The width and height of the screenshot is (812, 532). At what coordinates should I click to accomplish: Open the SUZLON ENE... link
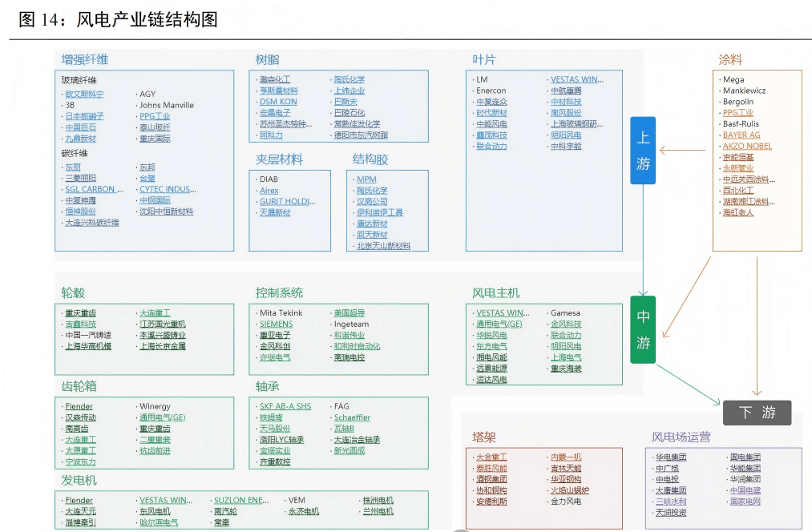click(x=241, y=500)
